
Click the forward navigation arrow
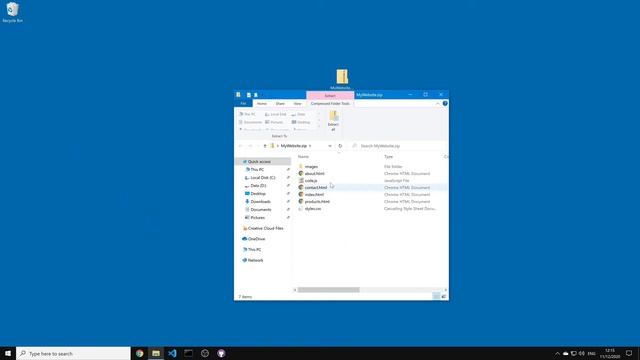250,146
